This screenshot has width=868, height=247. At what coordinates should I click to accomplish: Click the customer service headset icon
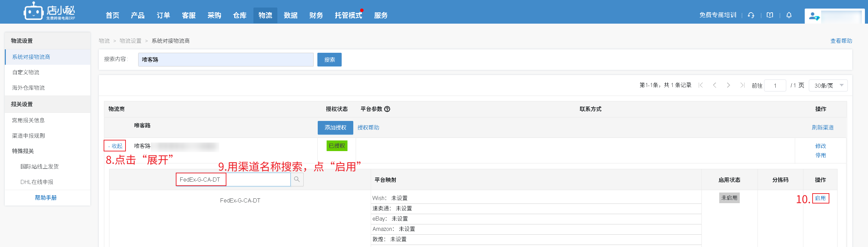pyautogui.click(x=751, y=15)
